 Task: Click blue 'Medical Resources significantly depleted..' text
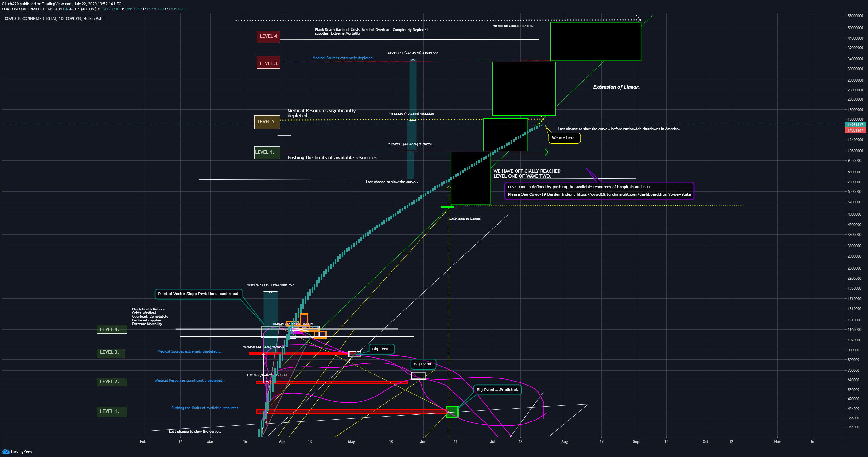190,380
